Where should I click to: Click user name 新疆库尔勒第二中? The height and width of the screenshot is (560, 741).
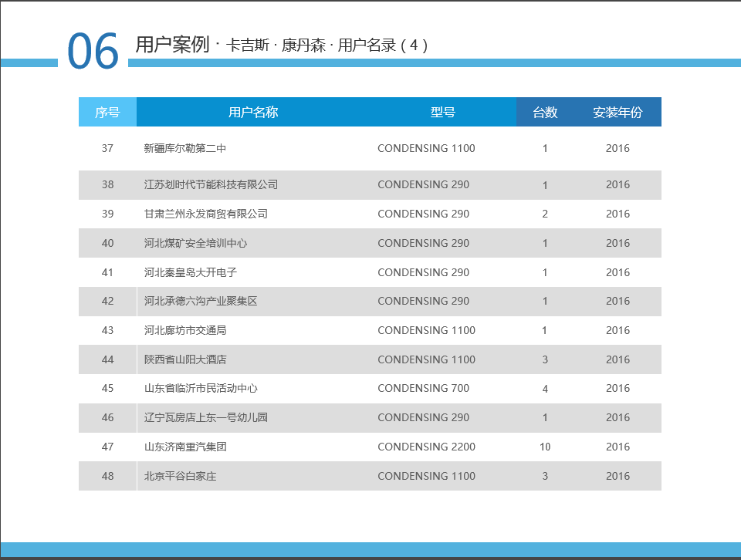(184, 148)
